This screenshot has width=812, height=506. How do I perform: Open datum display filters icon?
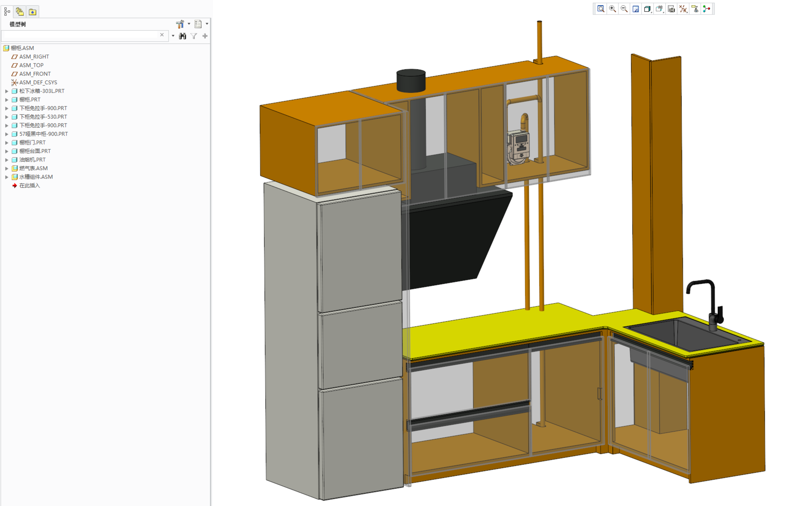click(683, 9)
